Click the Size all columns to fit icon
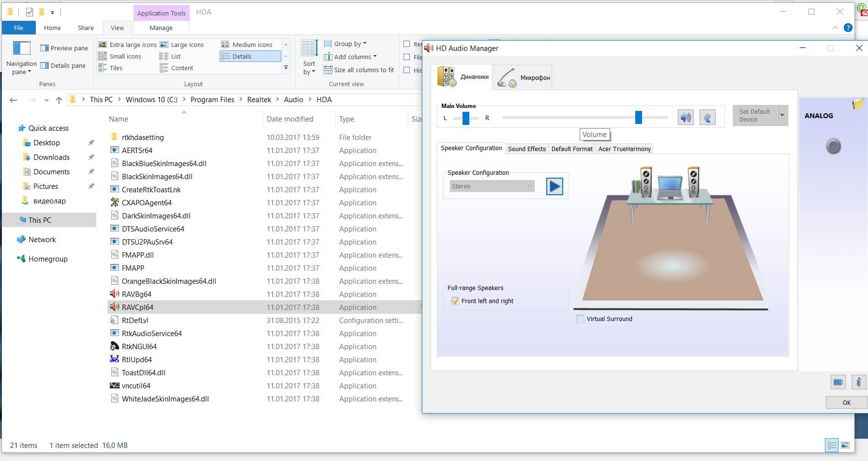 pyautogui.click(x=328, y=70)
